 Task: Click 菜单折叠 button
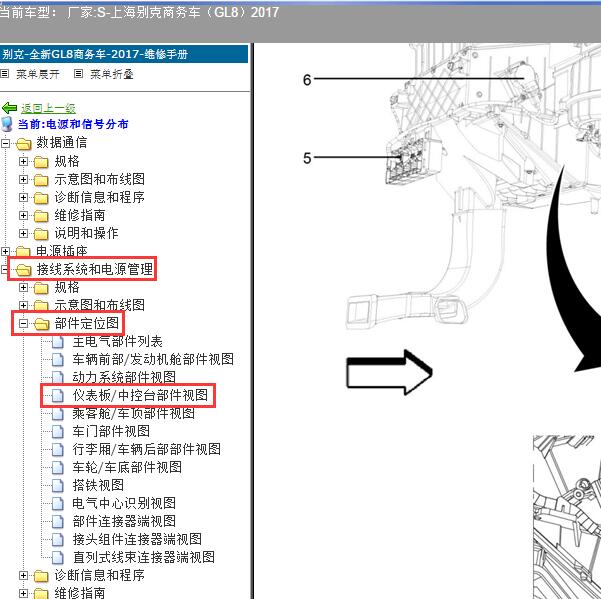[112, 74]
